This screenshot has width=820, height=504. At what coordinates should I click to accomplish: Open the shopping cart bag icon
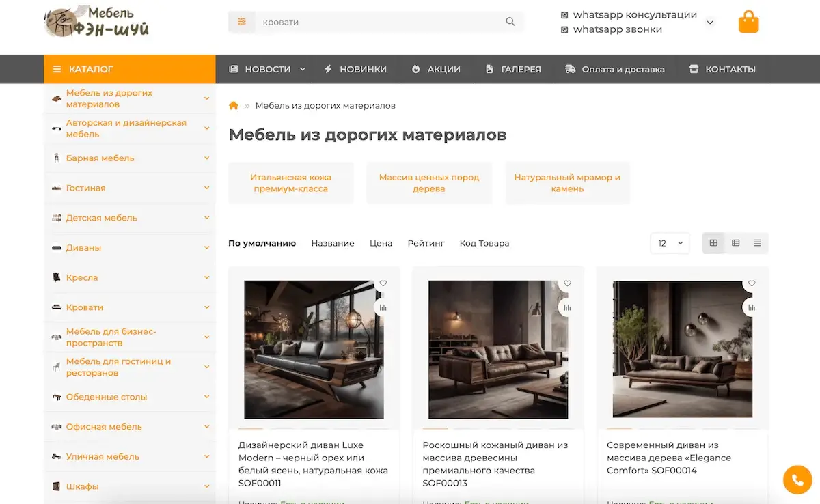pos(748,22)
